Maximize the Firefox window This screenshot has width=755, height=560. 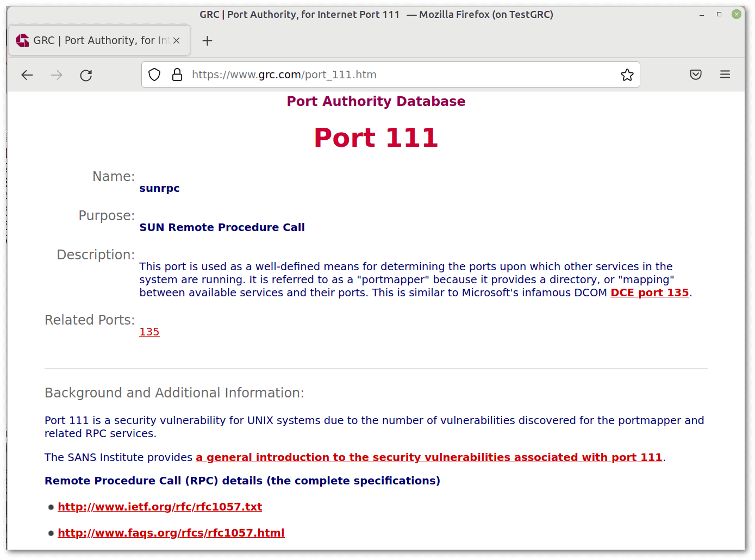(x=719, y=14)
